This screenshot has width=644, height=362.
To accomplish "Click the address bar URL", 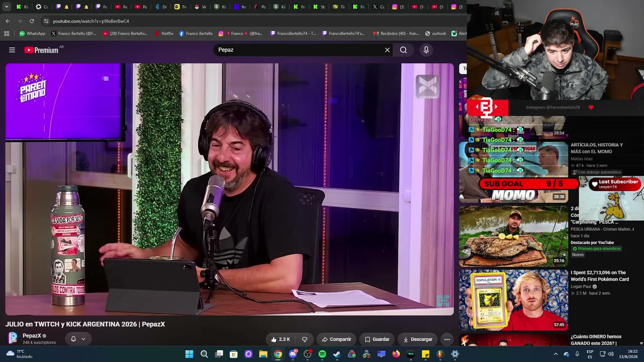I will coord(91,21).
